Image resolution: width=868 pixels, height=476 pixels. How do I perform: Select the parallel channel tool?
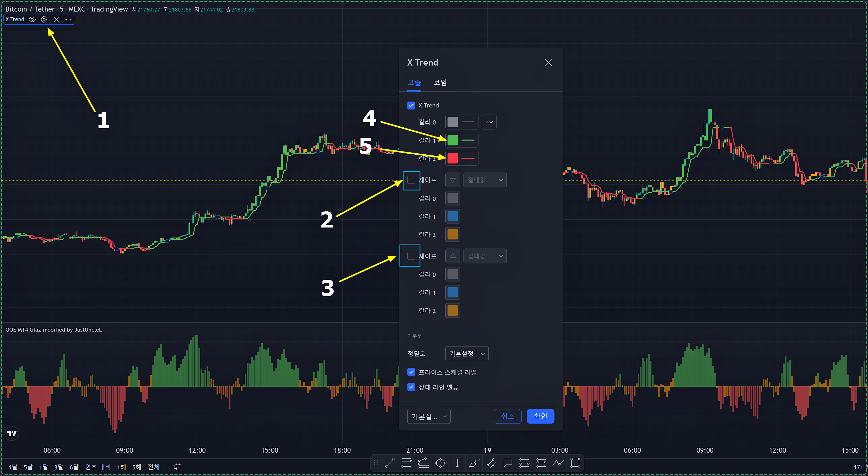pyautogui.click(x=491, y=463)
